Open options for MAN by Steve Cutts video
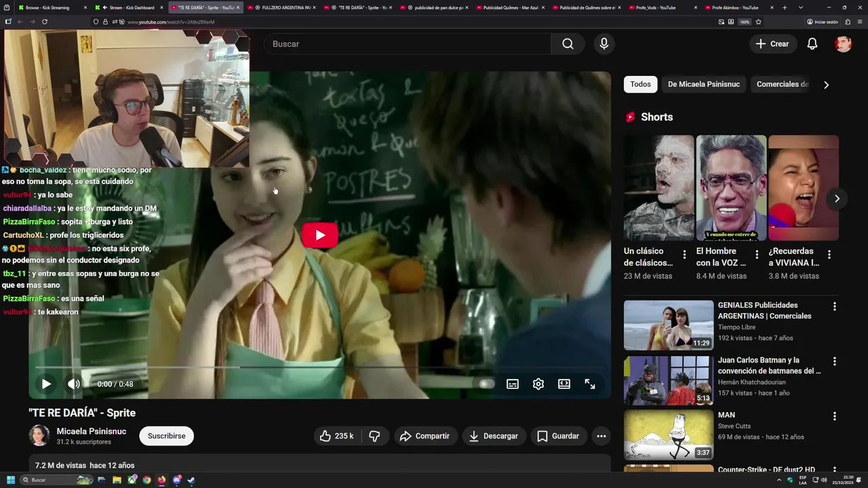The height and width of the screenshot is (488, 868). [835, 416]
